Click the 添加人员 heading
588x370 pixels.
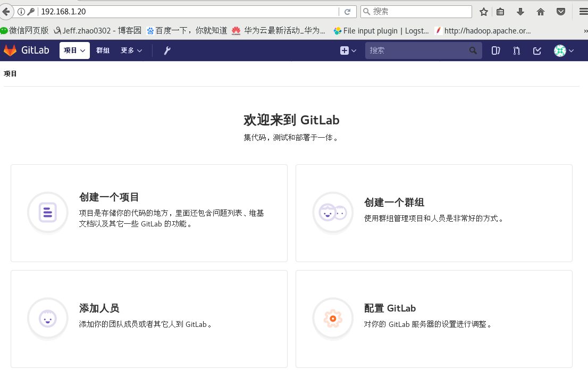tap(99, 308)
